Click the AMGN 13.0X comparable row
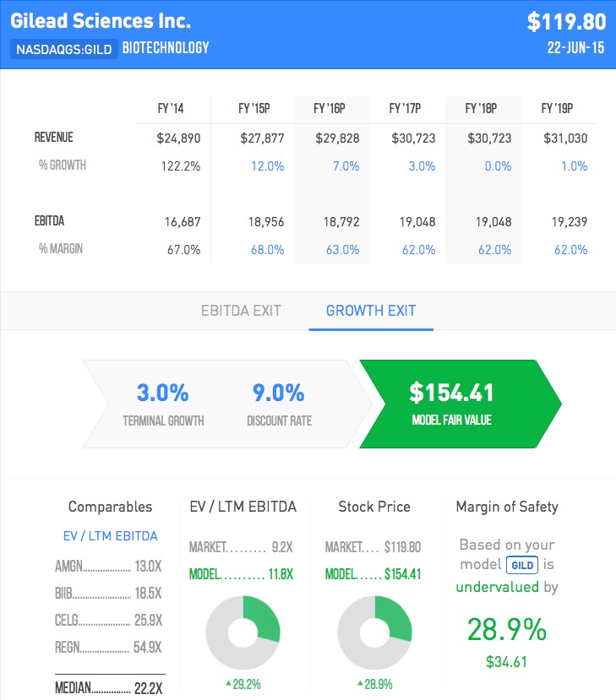 pos(108,567)
